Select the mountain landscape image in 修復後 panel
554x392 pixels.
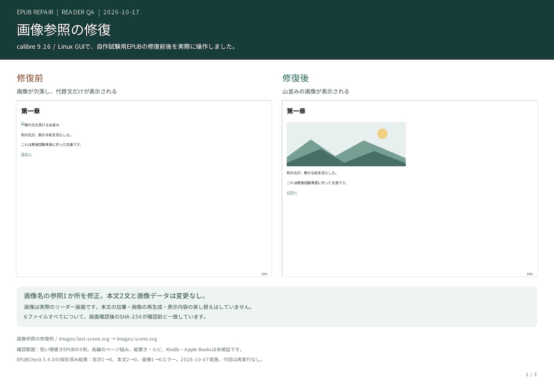(346, 144)
